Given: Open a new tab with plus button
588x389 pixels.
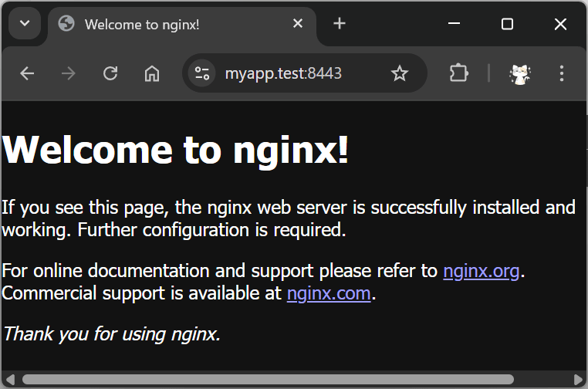Looking at the screenshot, I should coord(340,24).
